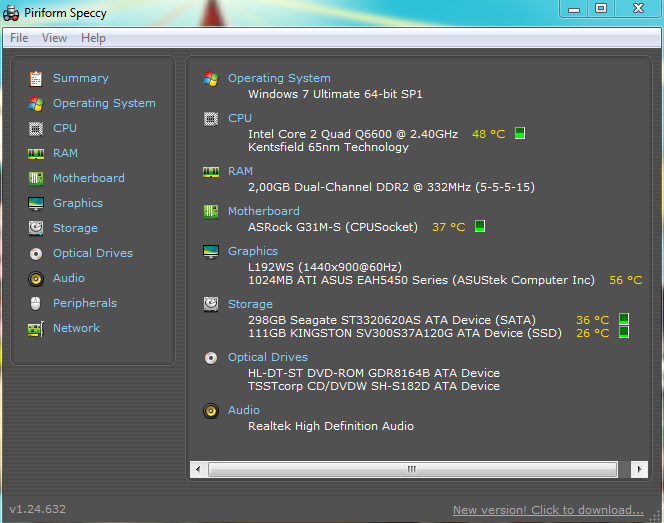Click the Graphics monitor icon in sidebar
The height and width of the screenshot is (523, 664).
coord(36,203)
